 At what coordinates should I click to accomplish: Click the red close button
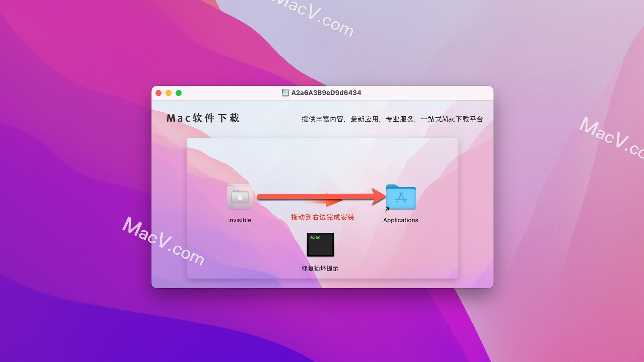pyautogui.click(x=159, y=93)
